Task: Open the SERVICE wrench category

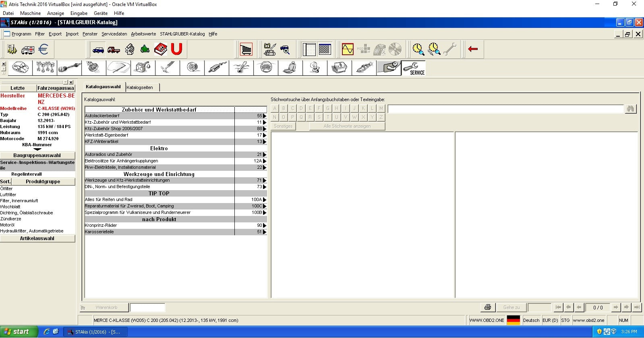Action: (414, 68)
